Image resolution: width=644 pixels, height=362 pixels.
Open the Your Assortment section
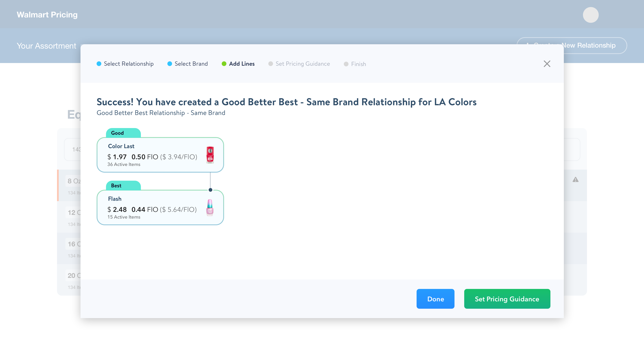point(46,46)
